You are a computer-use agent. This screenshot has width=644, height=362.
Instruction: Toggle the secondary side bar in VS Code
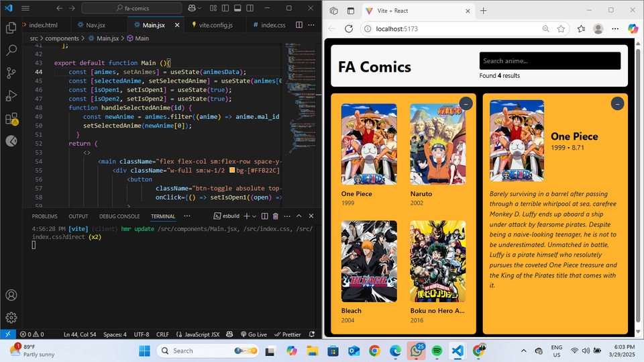(250, 8)
